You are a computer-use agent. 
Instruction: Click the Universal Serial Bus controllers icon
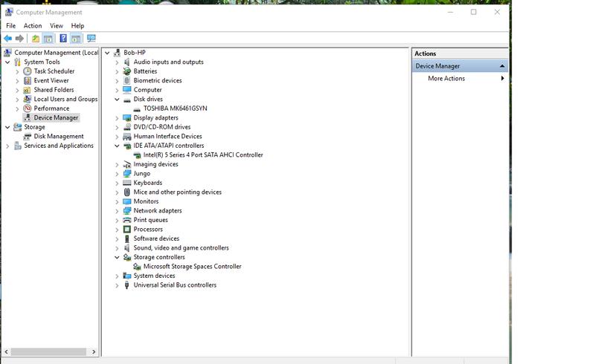click(127, 285)
